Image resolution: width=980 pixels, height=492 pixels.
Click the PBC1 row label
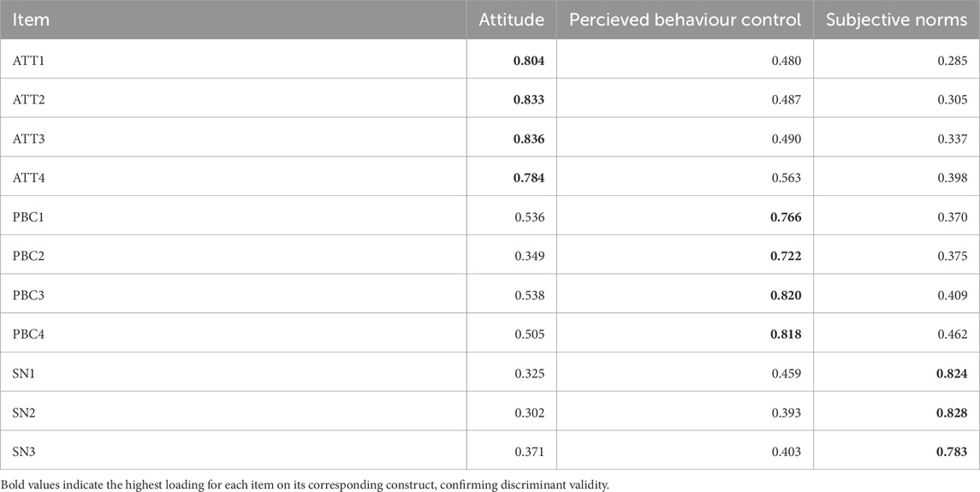click(x=28, y=217)
